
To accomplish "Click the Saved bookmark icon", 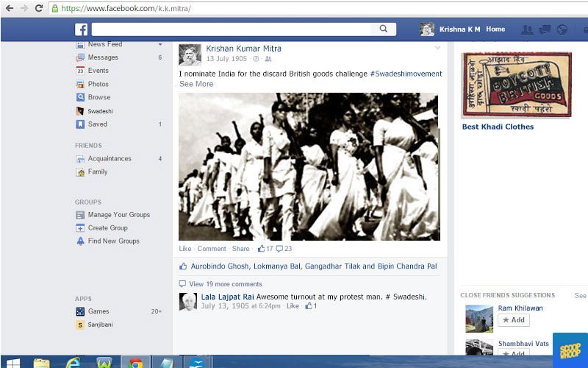I will [x=80, y=124].
